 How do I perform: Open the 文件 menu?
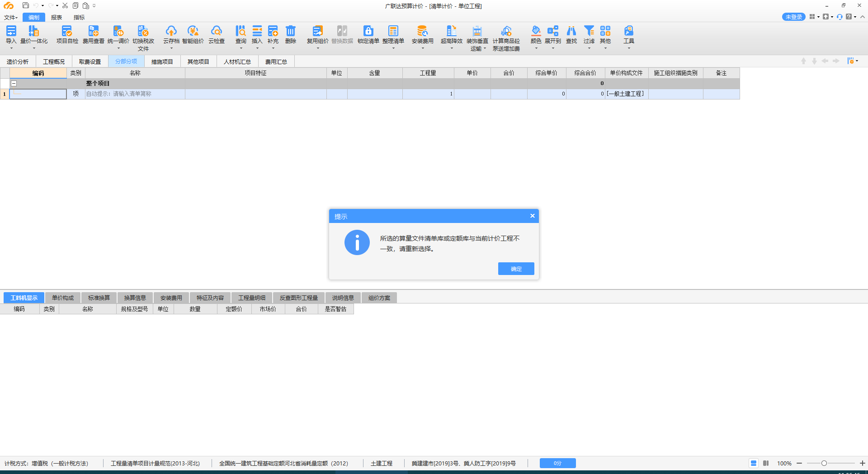tap(11, 17)
